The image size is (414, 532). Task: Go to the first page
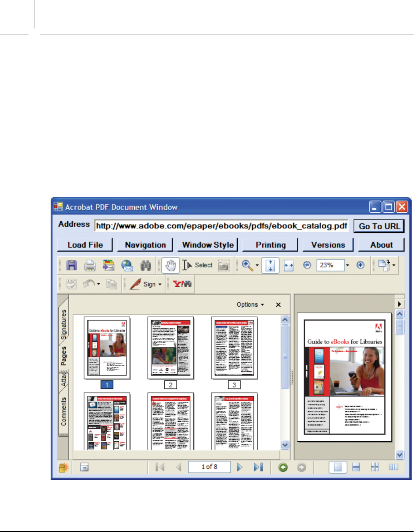point(160,467)
